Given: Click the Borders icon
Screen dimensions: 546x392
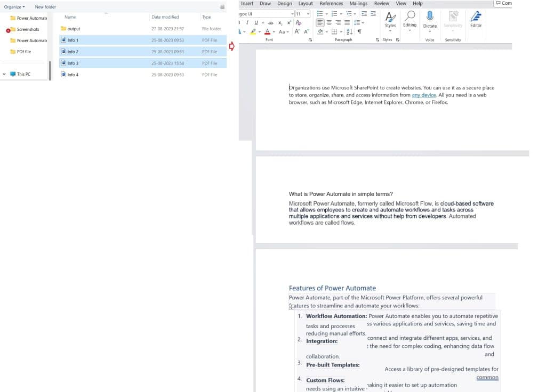Looking at the screenshot, I should 334,31.
